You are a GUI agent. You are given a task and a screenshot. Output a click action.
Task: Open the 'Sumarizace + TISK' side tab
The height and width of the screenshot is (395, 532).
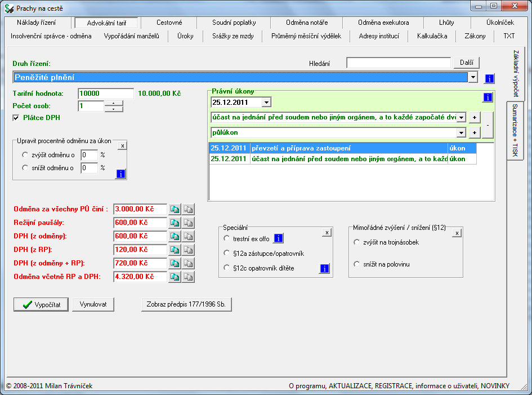click(515, 130)
